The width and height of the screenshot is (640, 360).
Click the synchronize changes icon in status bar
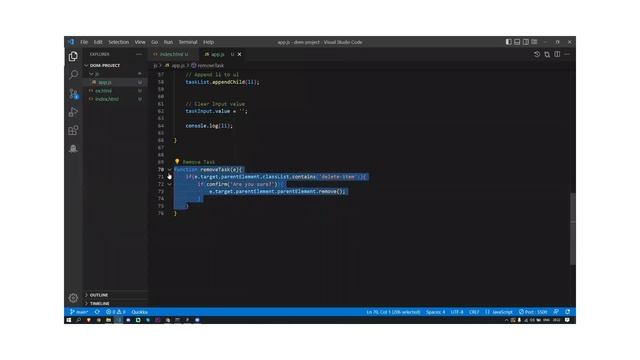click(97, 312)
